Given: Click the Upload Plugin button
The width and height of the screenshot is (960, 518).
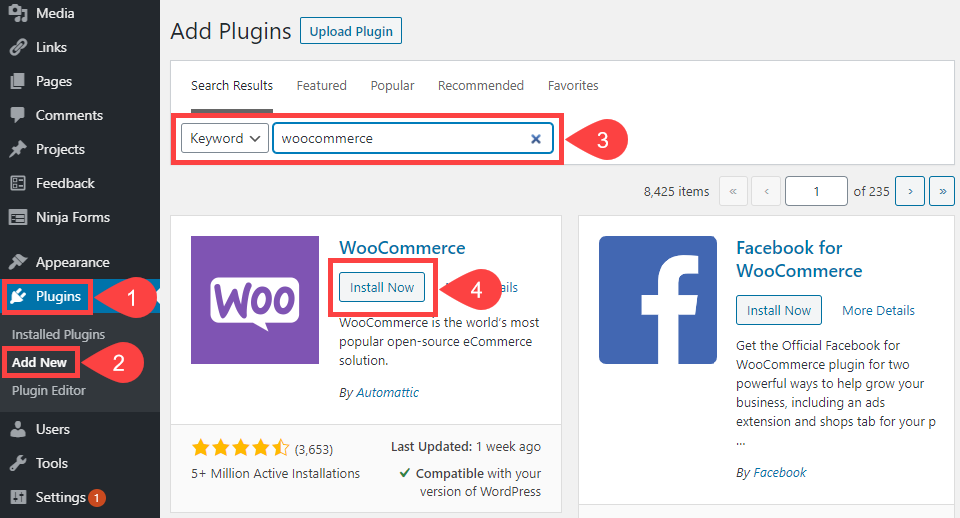Looking at the screenshot, I should (351, 31).
